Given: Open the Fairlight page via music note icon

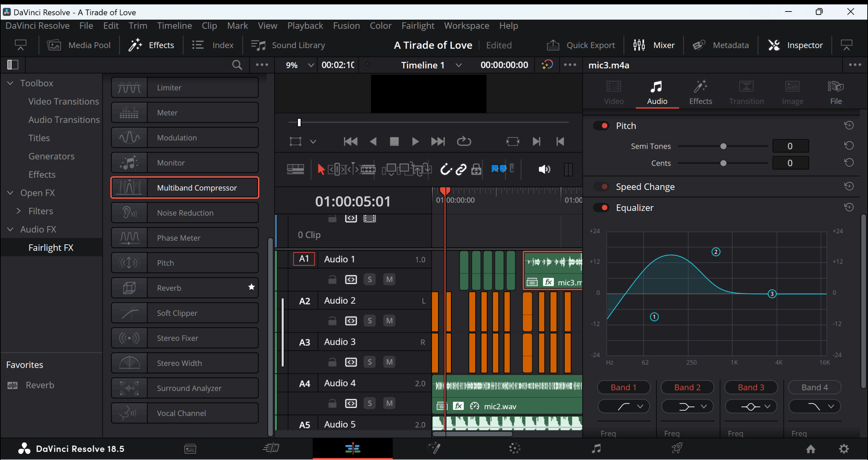Looking at the screenshot, I should tap(596, 448).
